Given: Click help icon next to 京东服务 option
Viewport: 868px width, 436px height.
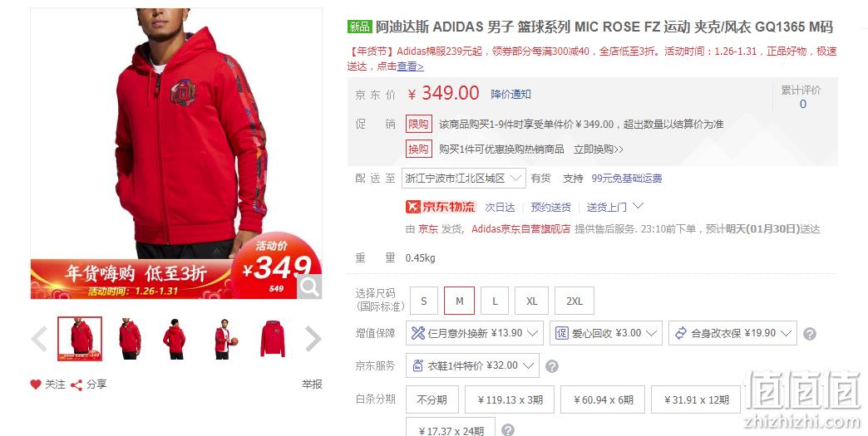Looking at the screenshot, I should [x=552, y=365].
